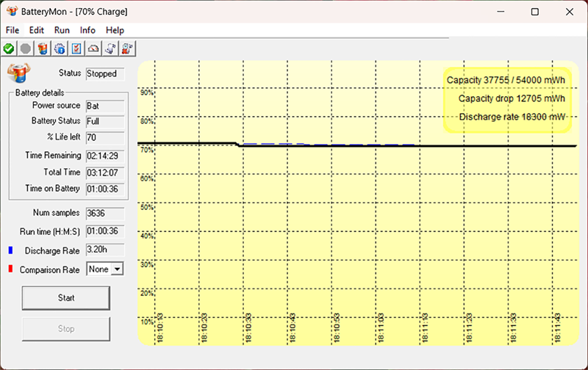
Task: Click the blue Discharge Rate color swatch
Action: 10,250
